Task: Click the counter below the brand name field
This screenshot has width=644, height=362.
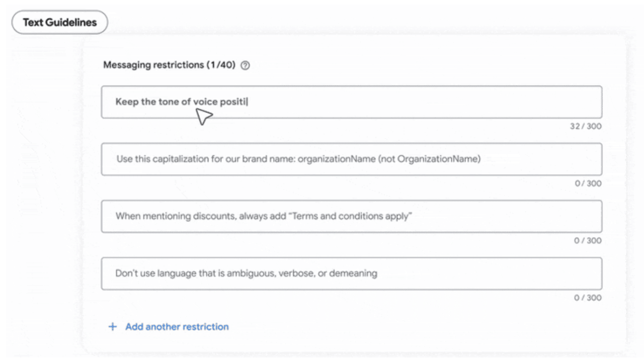Action: 588,184
